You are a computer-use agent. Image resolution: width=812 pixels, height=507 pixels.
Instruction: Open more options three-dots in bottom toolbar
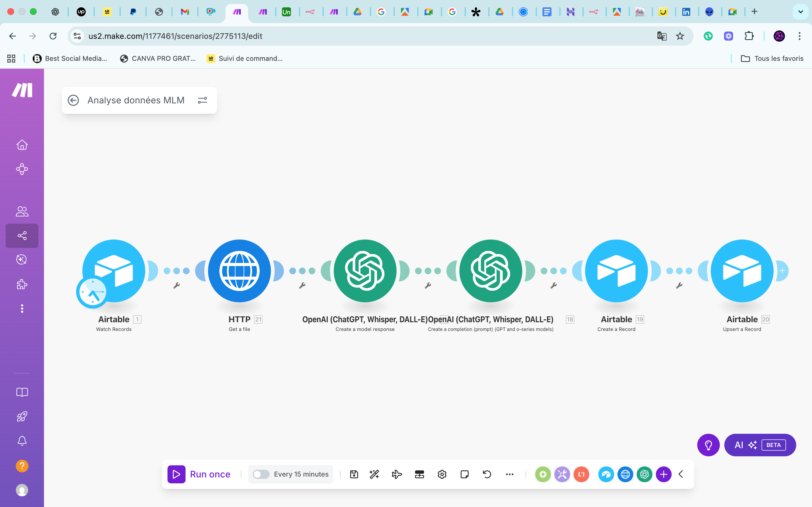509,474
